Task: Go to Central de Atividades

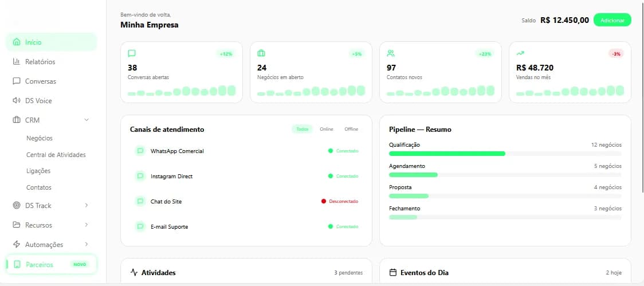Action: tap(56, 155)
